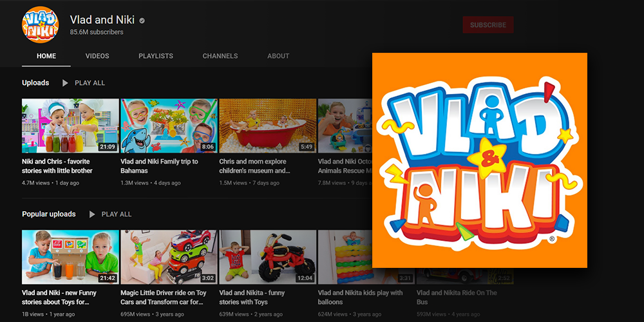644x322 pixels.
Task: Open the VIDEOS tab
Action: [x=97, y=56]
